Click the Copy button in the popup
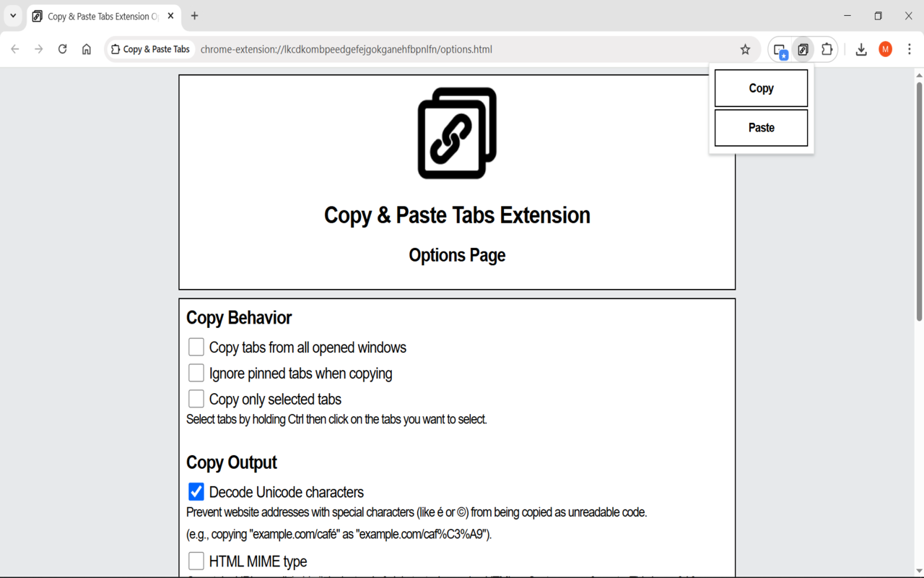 pos(761,87)
